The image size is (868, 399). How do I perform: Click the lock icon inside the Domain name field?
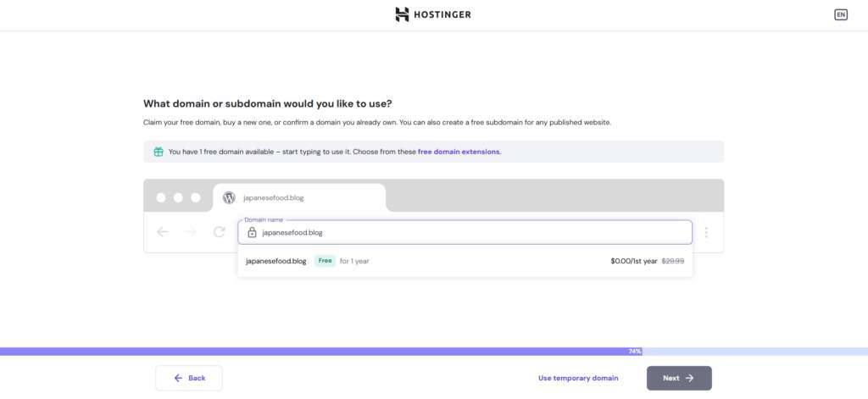(252, 233)
